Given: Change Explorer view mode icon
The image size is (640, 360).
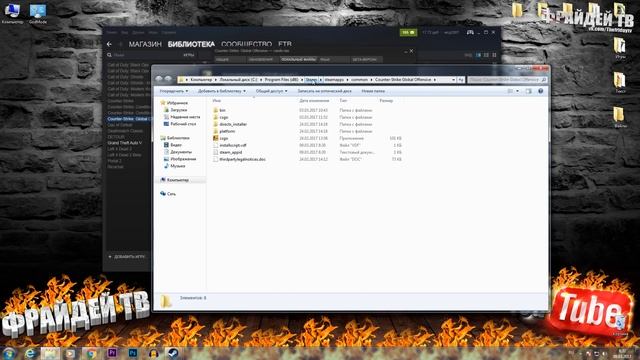Looking at the screenshot, I should pyautogui.click(x=510, y=91).
